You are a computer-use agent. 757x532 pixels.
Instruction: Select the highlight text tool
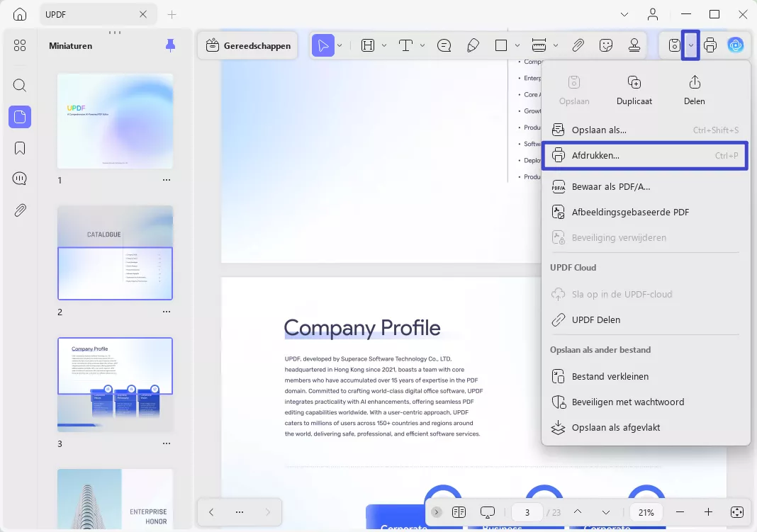coord(368,46)
